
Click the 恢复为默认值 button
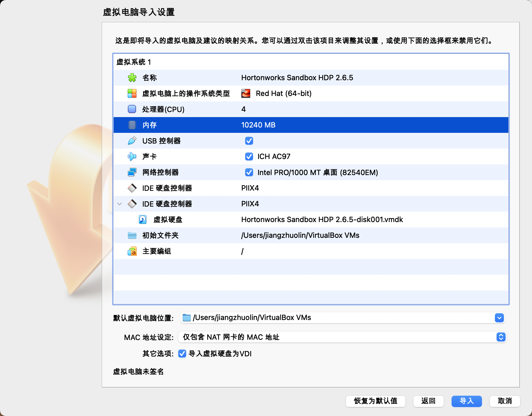pos(376,401)
